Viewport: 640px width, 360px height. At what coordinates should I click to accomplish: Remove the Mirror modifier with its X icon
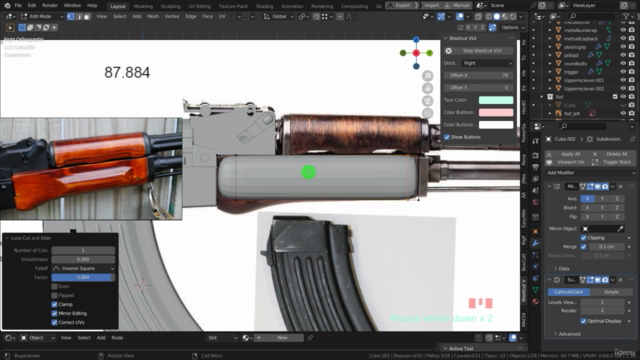(621, 187)
